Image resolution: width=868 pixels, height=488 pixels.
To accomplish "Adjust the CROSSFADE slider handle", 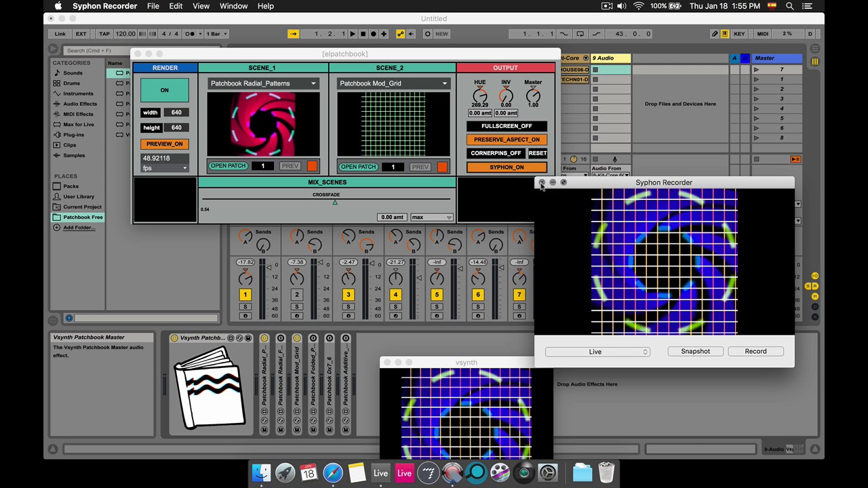I will click(334, 202).
